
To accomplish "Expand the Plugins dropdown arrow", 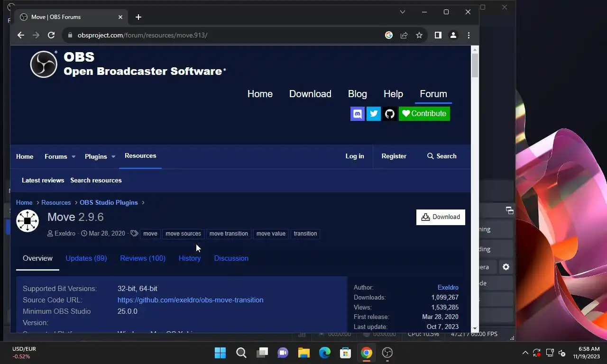I will tap(113, 156).
